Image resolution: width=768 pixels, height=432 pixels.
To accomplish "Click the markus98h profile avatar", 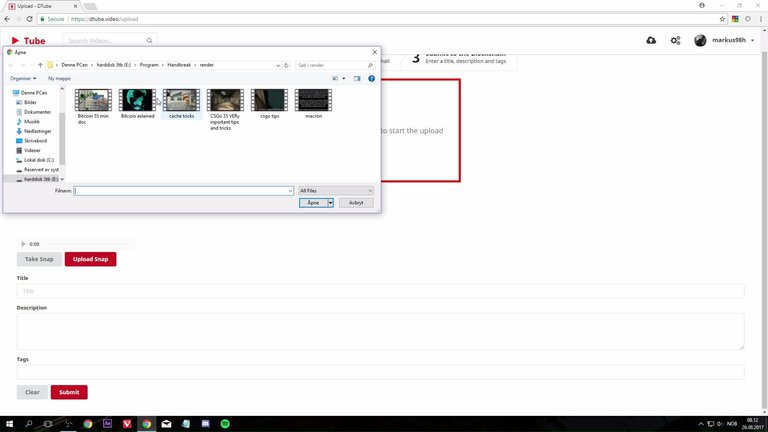I will click(x=700, y=40).
